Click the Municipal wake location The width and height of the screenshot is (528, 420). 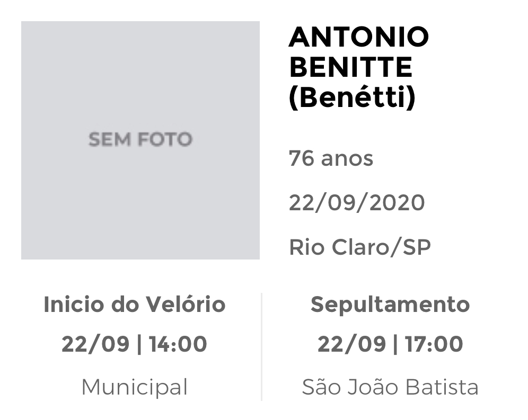pos(134,387)
